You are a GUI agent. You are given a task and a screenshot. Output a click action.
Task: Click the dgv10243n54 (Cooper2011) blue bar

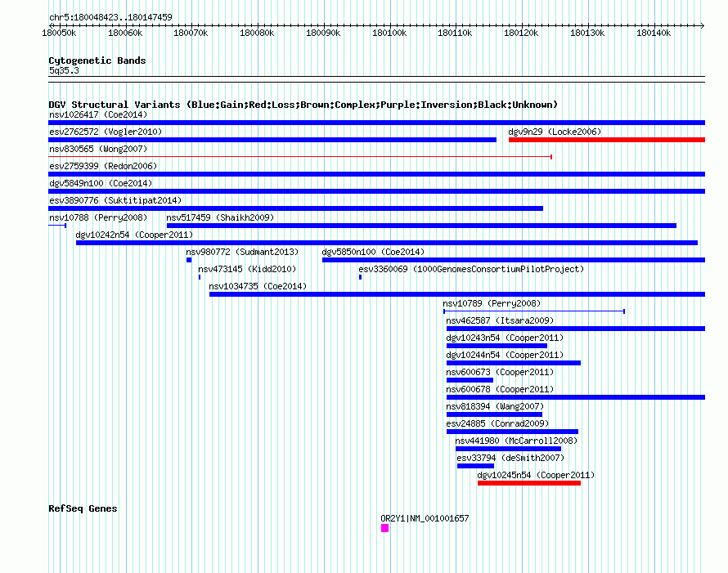(x=497, y=346)
